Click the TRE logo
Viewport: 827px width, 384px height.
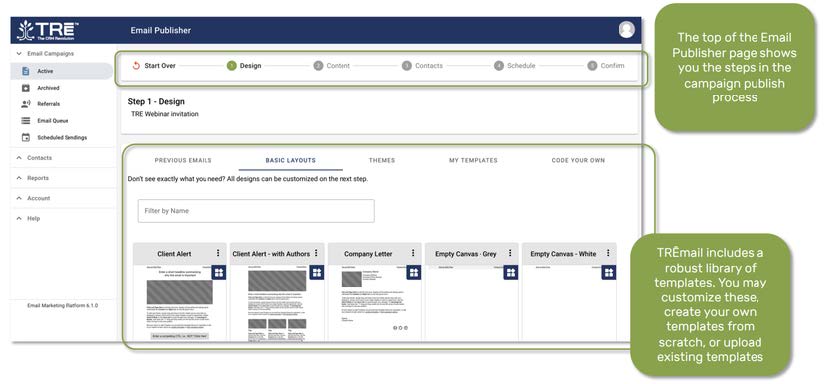(x=48, y=31)
